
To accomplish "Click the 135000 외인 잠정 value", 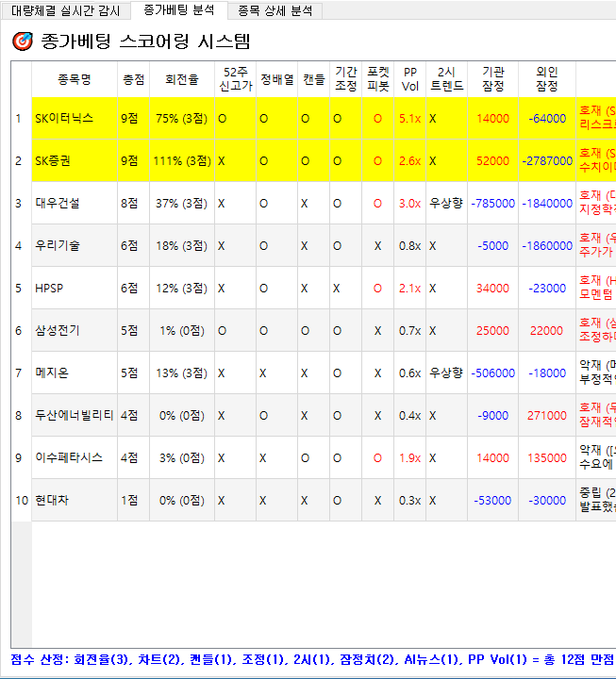I will coord(547,457).
